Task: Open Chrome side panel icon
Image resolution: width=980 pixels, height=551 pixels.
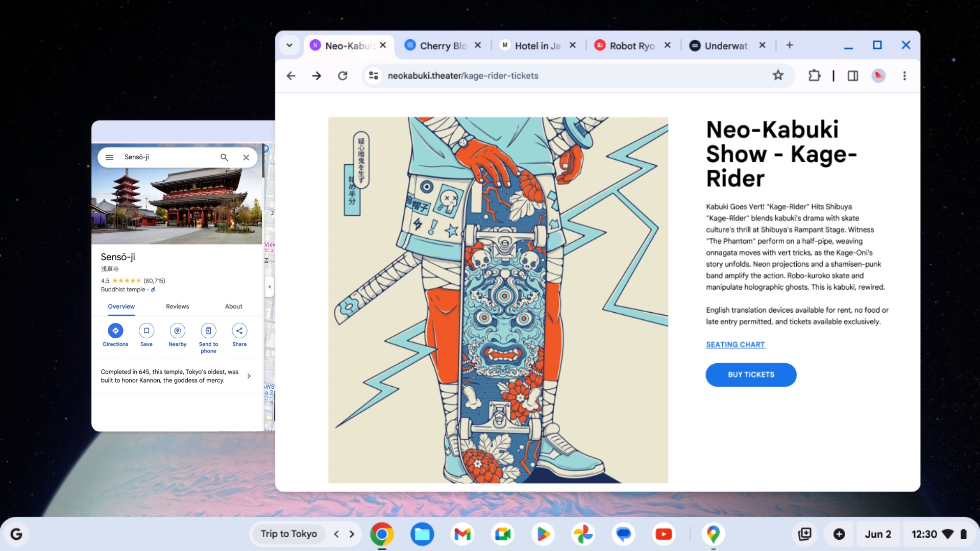Action: click(853, 76)
